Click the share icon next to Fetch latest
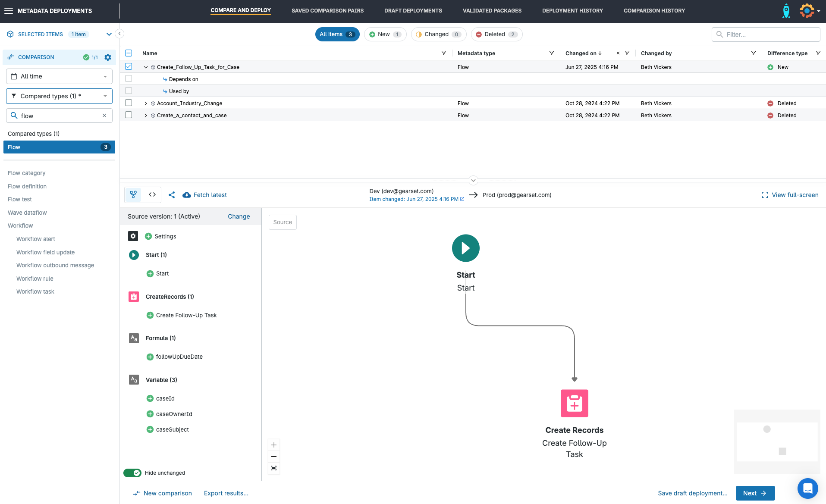The image size is (826, 504). click(x=172, y=195)
